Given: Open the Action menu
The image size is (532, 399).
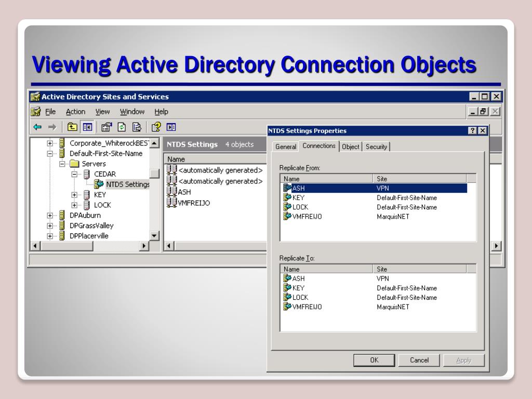Looking at the screenshot, I should [x=75, y=112].
